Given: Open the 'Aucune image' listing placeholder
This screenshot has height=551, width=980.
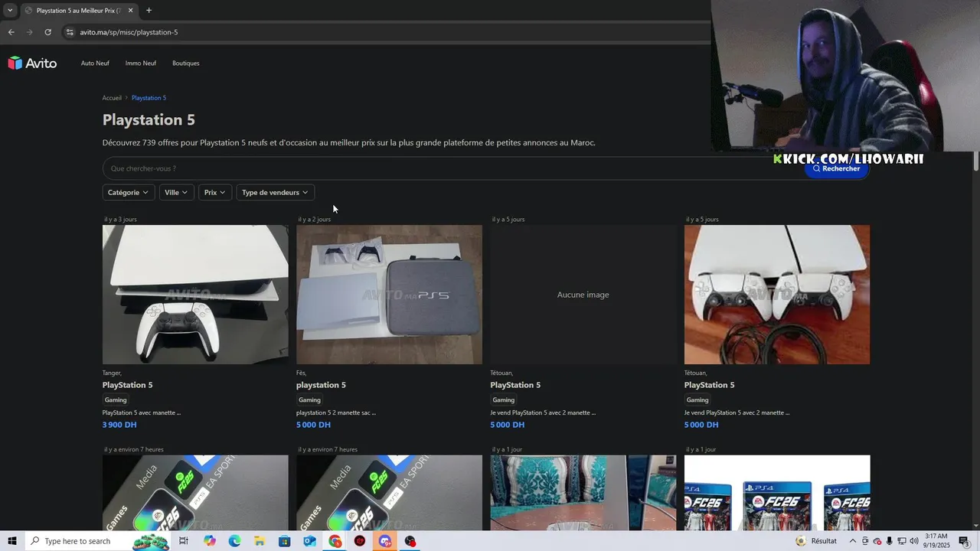Looking at the screenshot, I should tap(583, 295).
